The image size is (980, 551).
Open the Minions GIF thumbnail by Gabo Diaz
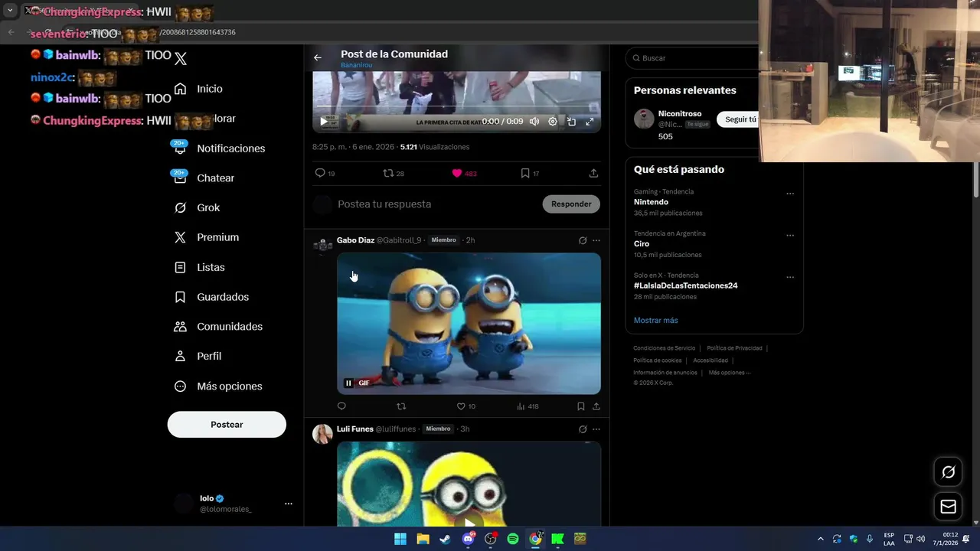469,324
